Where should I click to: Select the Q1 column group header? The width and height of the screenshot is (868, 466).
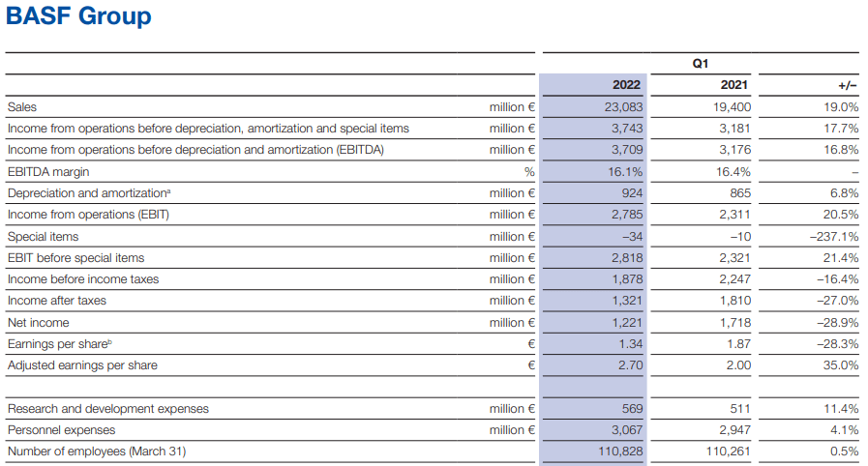(x=701, y=64)
